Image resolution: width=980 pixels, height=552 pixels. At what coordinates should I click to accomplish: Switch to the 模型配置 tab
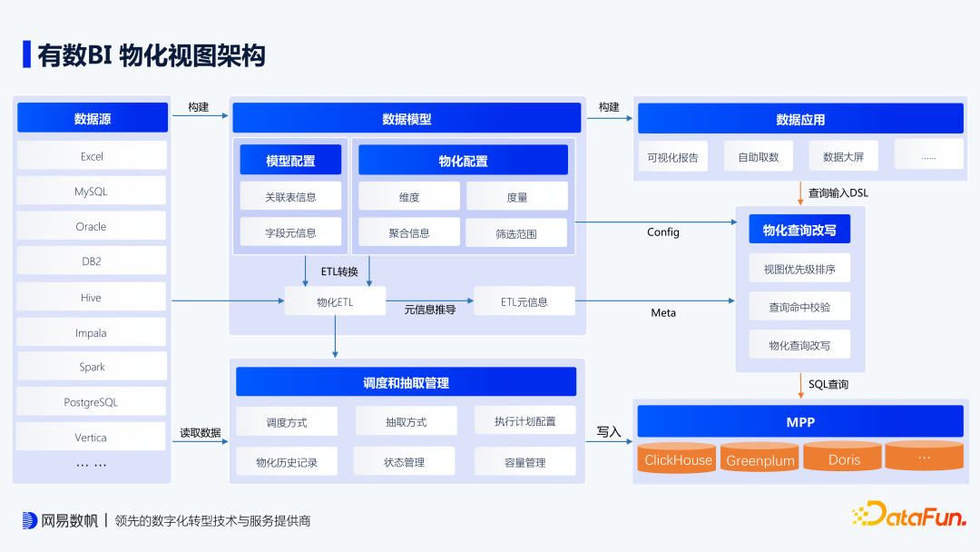pyautogui.click(x=289, y=159)
